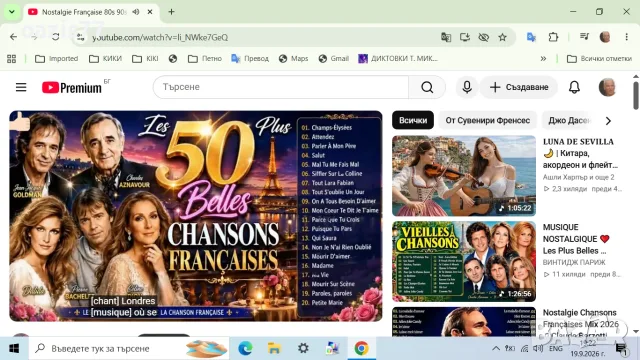
Task: Open Chrome from taskbar
Action: tap(361, 348)
